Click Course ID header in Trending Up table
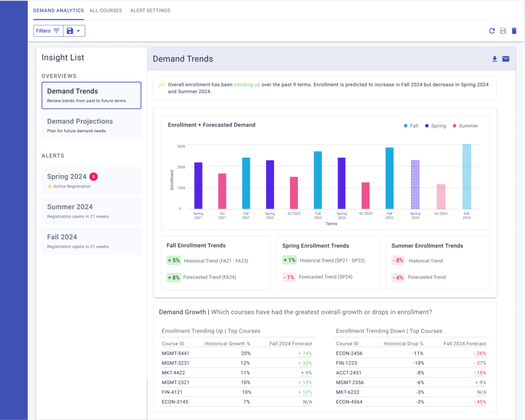This screenshot has width=525, height=420. pos(173,344)
